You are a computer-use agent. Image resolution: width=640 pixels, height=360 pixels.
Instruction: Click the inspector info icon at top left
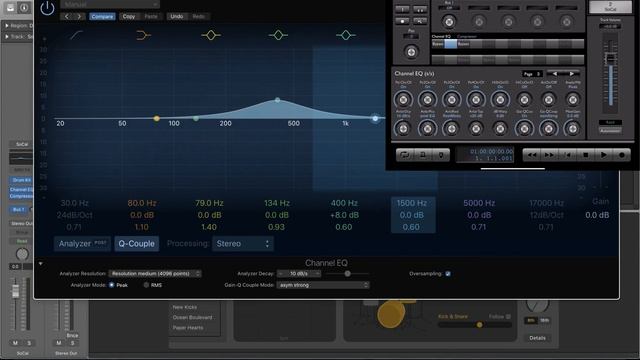point(24,7)
